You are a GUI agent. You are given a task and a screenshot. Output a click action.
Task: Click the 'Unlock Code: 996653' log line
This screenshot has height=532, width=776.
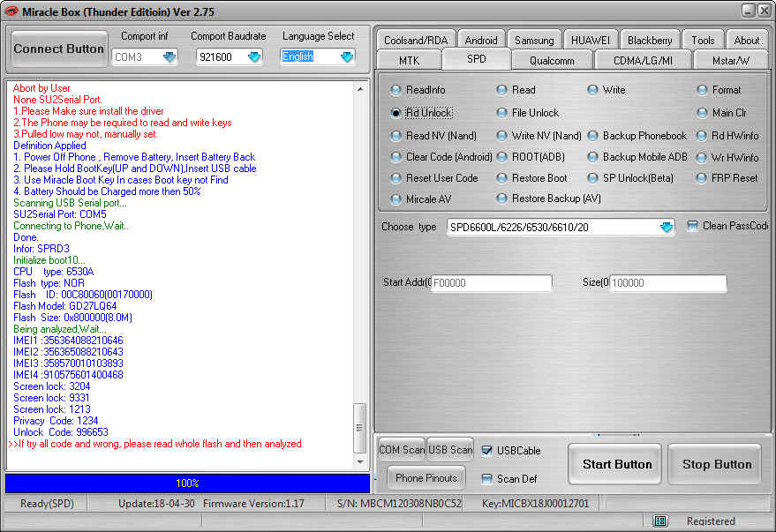click(x=61, y=432)
